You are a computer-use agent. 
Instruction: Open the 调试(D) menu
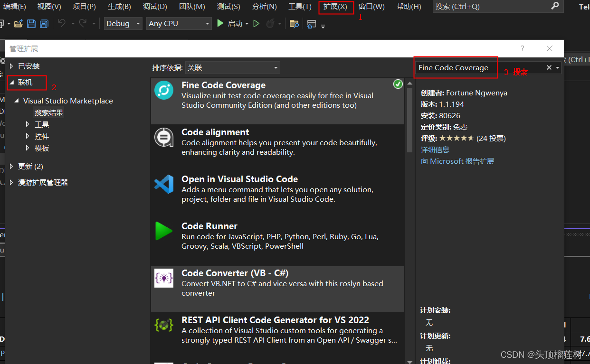pyautogui.click(x=155, y=7)
